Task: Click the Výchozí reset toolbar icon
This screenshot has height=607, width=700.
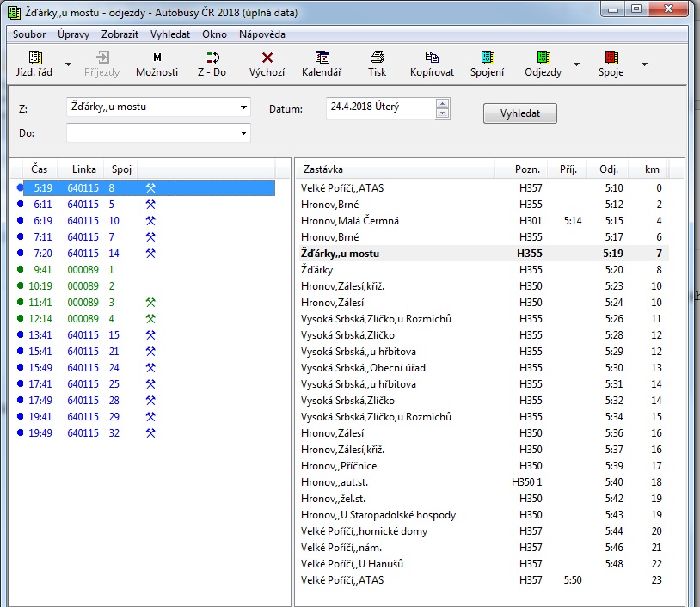Action: click(267, 64)
